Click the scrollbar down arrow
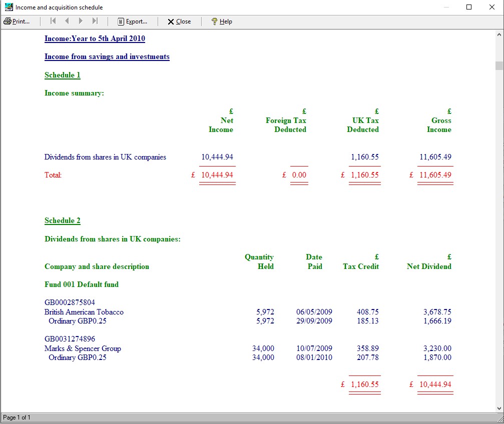This screenshot has height=424, width=504. (x=499, y=408)
